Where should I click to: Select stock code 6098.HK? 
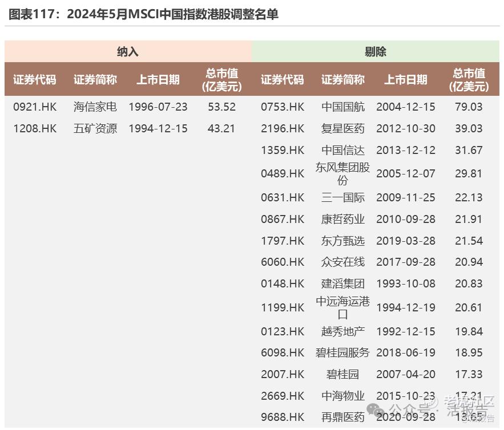(x=283, y=352)
